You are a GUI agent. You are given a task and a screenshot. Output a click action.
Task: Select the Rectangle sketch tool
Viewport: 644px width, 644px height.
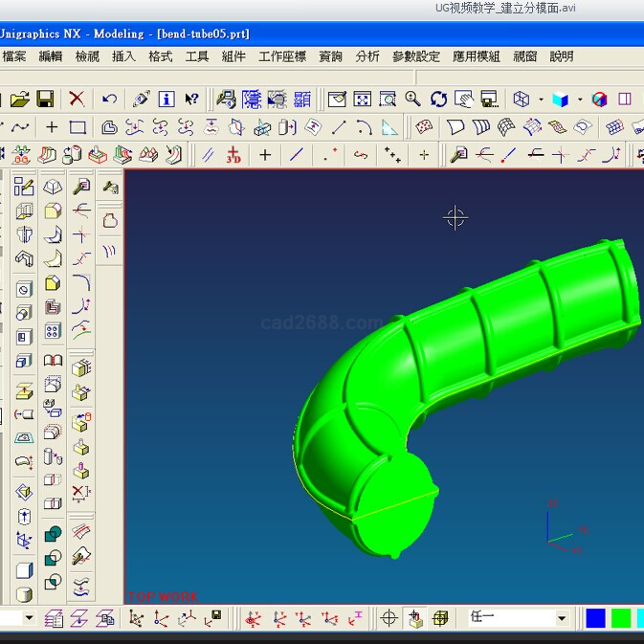pyautogui.click(x=78, y=127)
